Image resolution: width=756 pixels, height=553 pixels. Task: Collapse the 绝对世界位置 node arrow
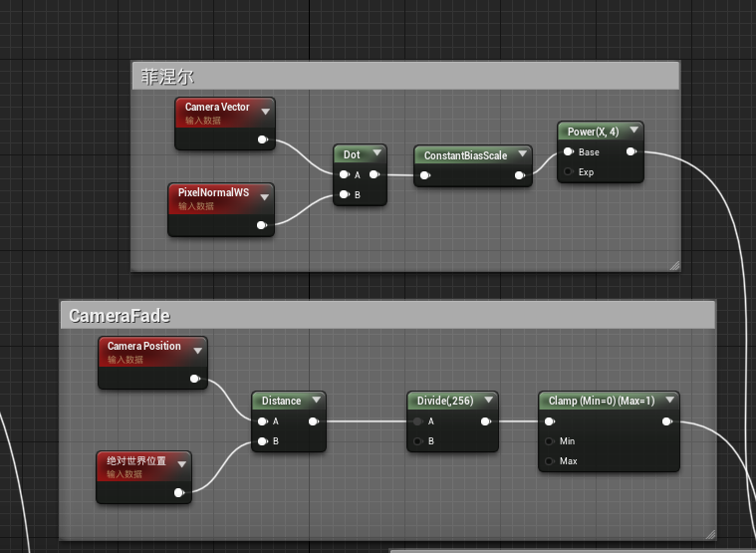tap(181, 464)
